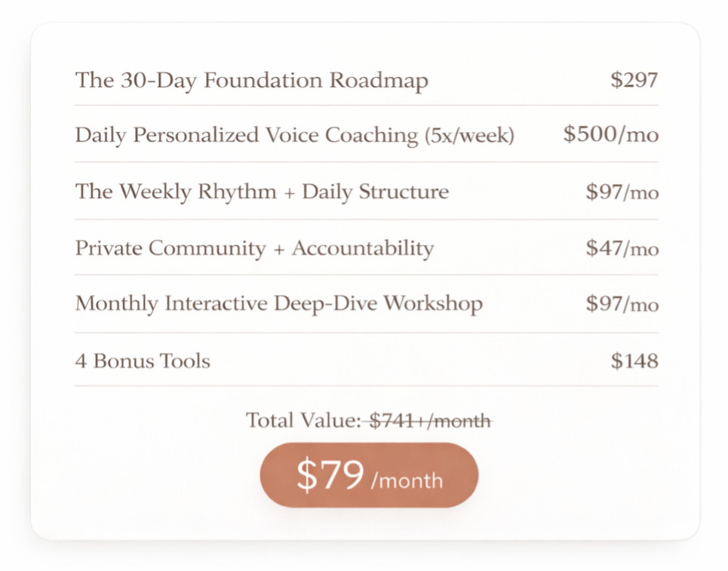The height and width of the screenshot is (571, 728).
Task: Click the orange $79/month button
Action: coord(369,475)
